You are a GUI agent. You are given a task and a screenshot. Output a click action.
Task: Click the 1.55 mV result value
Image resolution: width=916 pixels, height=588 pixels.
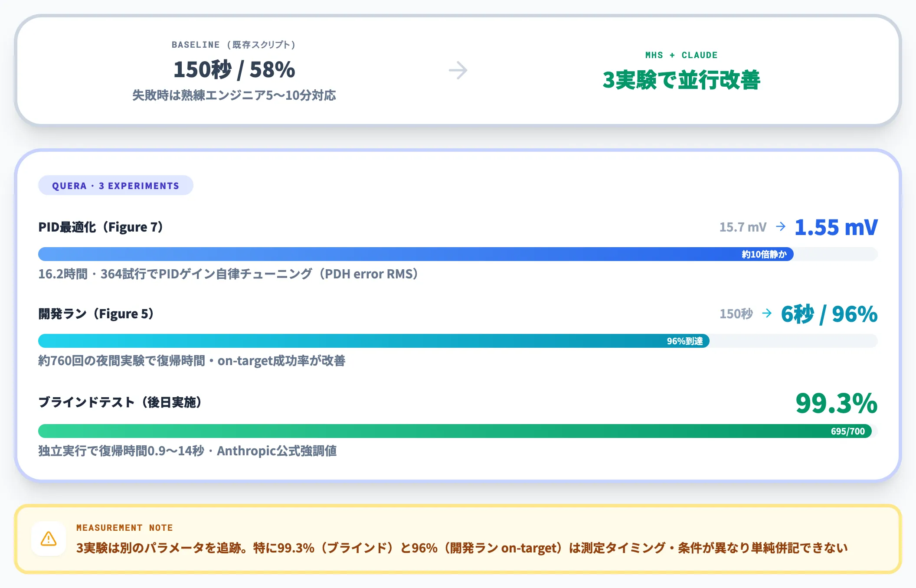[836, 227]
